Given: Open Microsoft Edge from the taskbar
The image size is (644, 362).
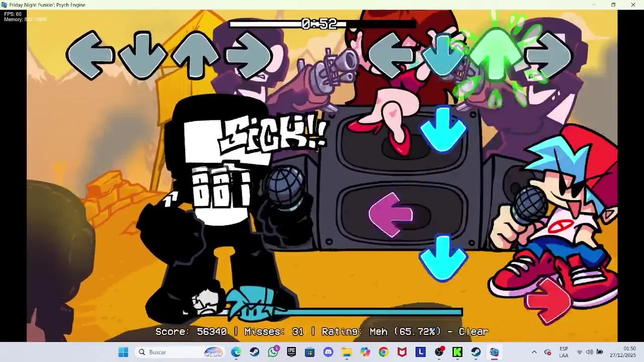Looking at the screenshot, I should (x=236, y=352).
